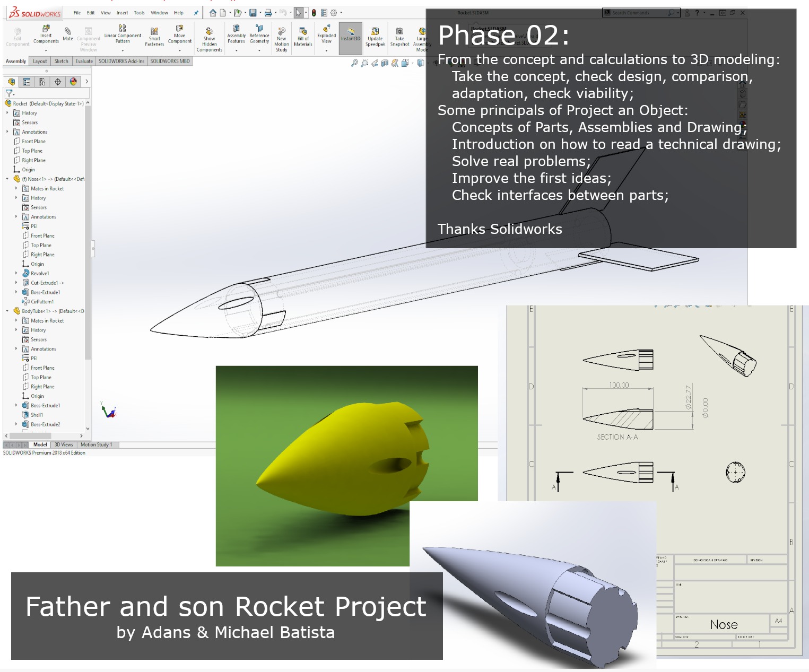Open the Insert menu

click(123, 13)
